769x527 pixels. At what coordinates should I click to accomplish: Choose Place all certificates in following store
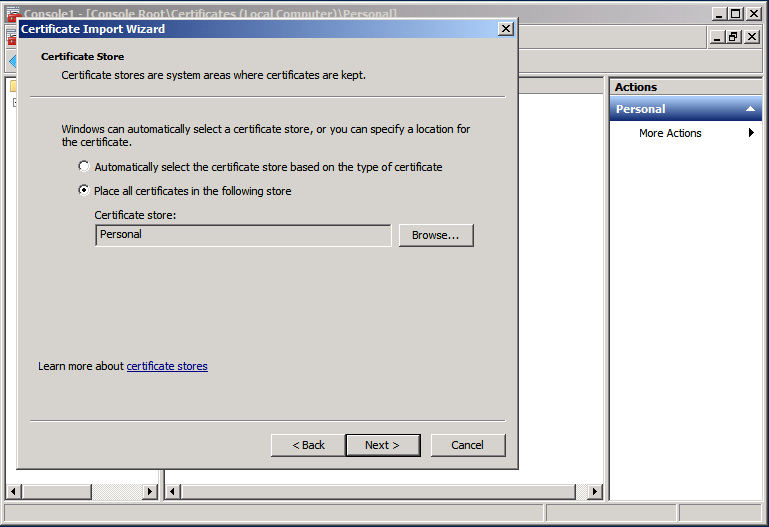click(84, 191)
